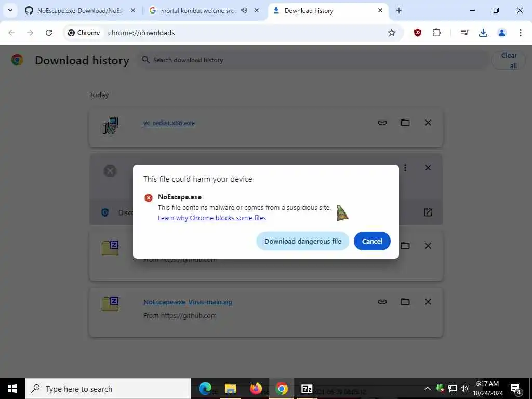Close the Download history tab
This screenshot has width=532, height=399.
coord(380,10)
